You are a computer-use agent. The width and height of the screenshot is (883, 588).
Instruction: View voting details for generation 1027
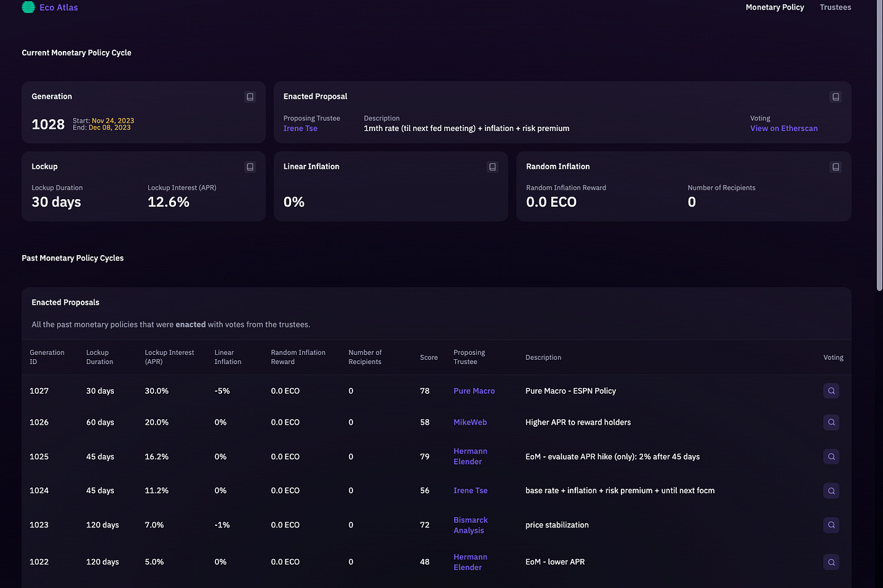831,391
